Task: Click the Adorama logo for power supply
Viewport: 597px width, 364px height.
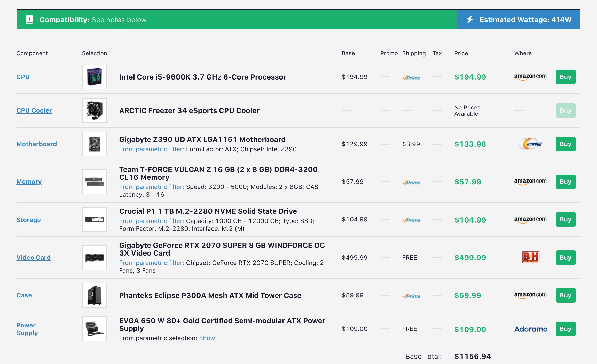Action: point(531,329)
